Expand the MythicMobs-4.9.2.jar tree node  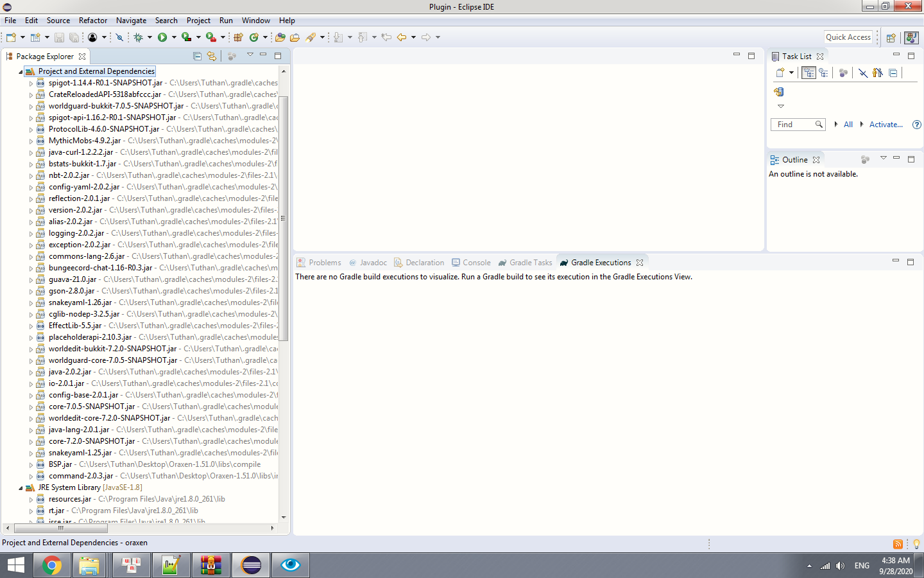coord(31,141)
